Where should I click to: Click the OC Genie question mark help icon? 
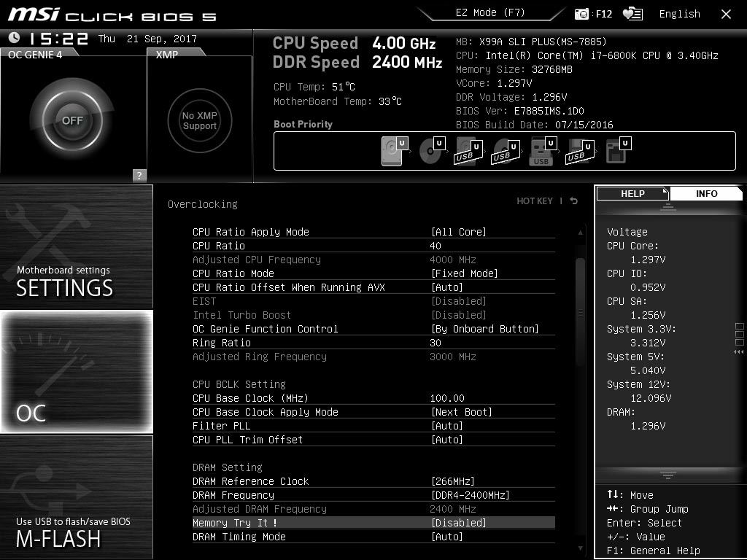(139, 175)
